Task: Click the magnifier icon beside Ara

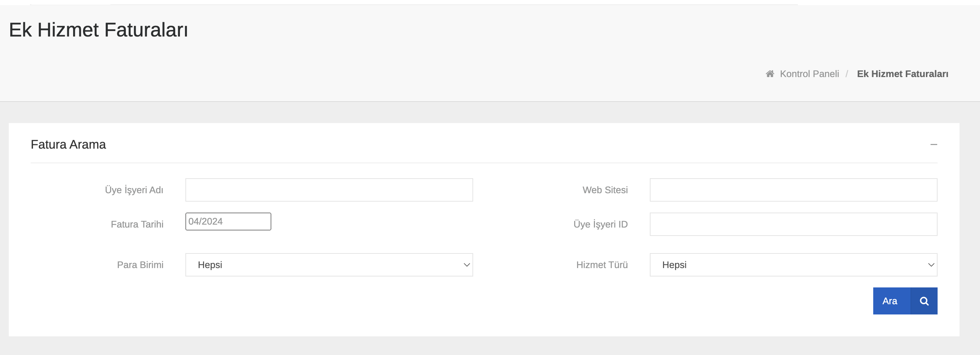Action: pyautogui.click(x=924, y=301)
